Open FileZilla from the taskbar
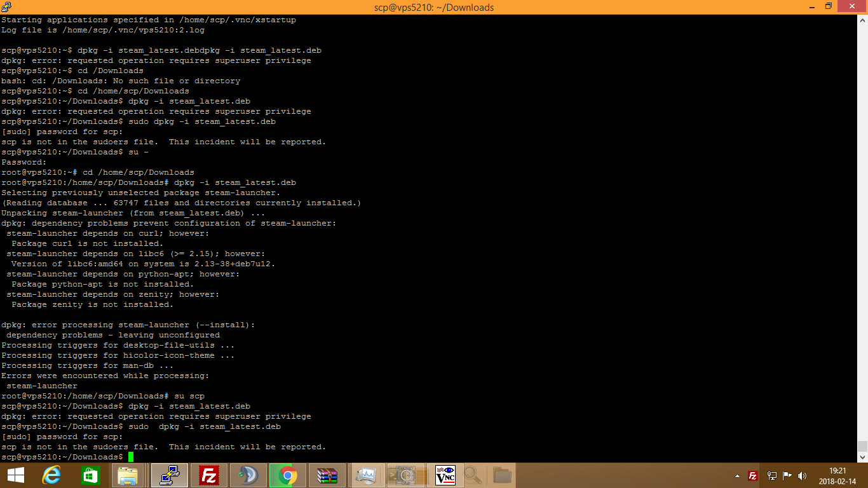Viewport: 868px width, 488px height. click(x=208, y=475)
